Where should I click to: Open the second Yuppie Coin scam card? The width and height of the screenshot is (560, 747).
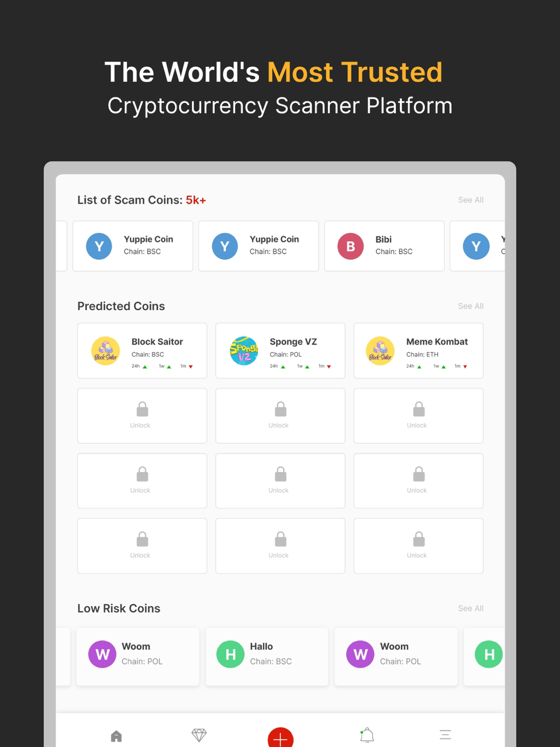click(259, 246)
